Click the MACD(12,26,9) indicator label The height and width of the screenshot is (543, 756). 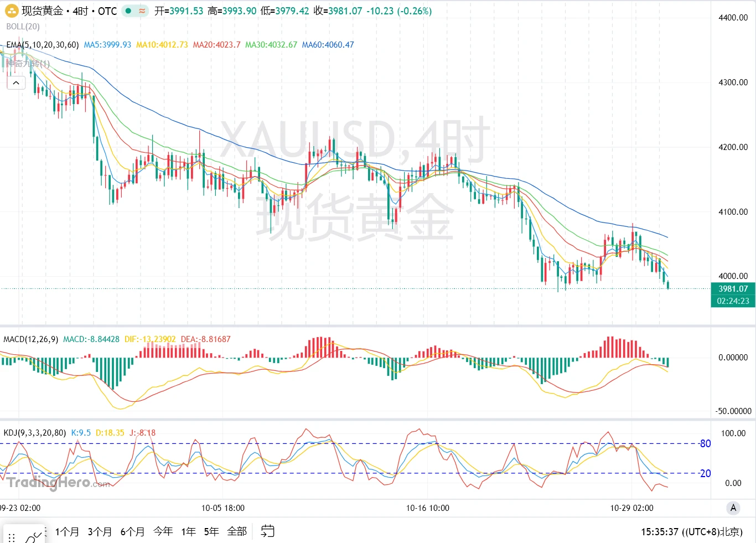click(x=31, y=339)
